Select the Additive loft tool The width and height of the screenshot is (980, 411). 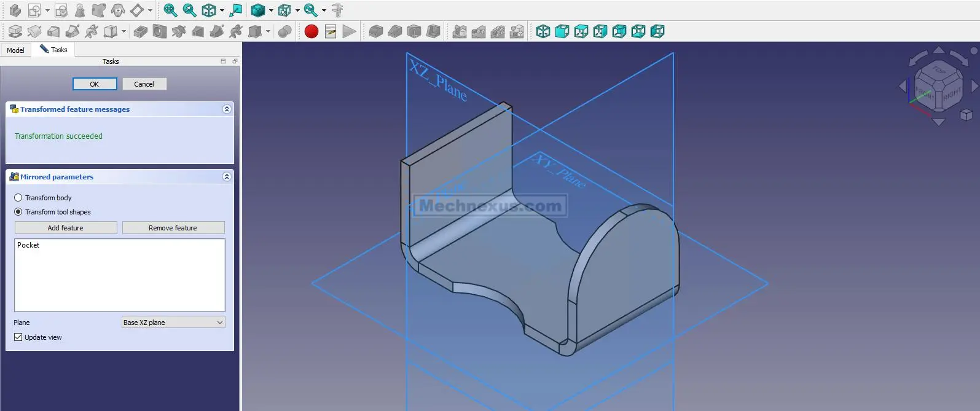(53, 31)
